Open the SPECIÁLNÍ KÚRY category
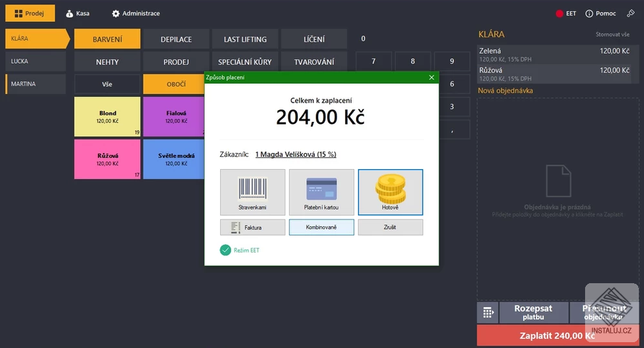The height and width of the screenshot is (348, 644). [x=245, y=62]
